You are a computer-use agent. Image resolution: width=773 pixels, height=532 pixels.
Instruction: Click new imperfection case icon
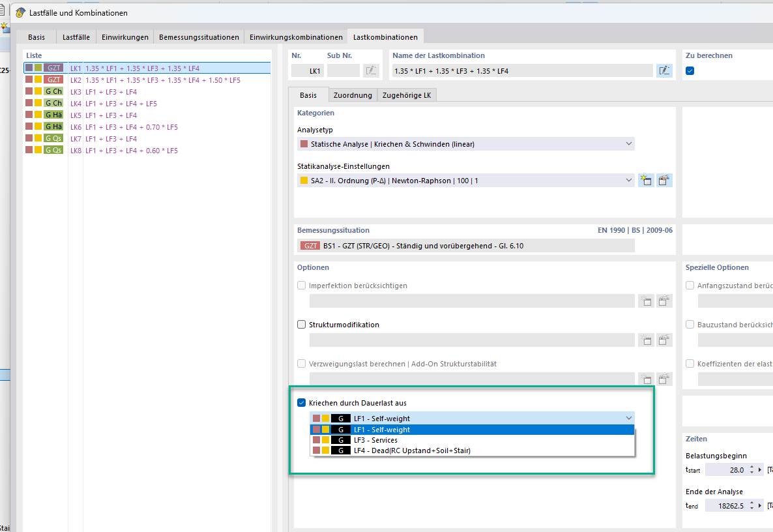tap(646, 301)
